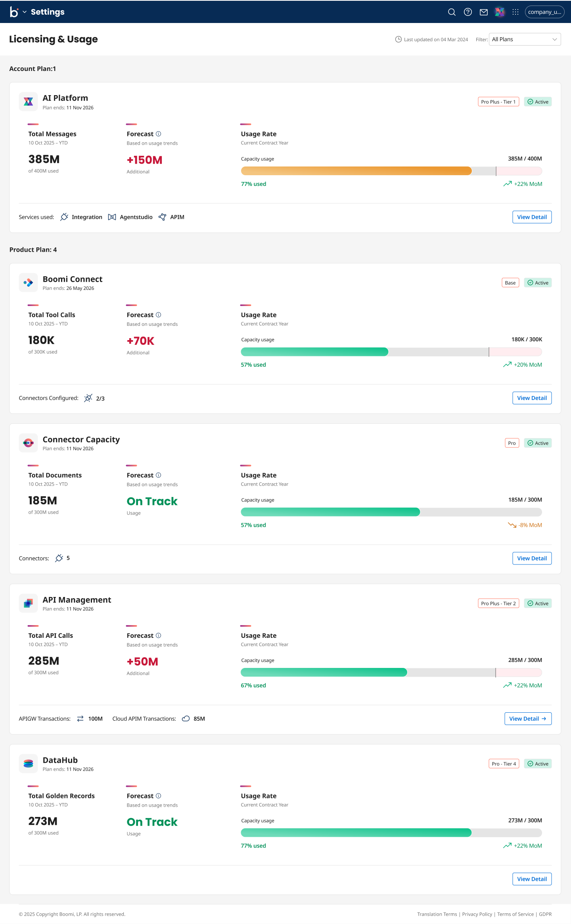Click the +50M forecast value
This screenshot has height=924, width=571.
point(142,662)
